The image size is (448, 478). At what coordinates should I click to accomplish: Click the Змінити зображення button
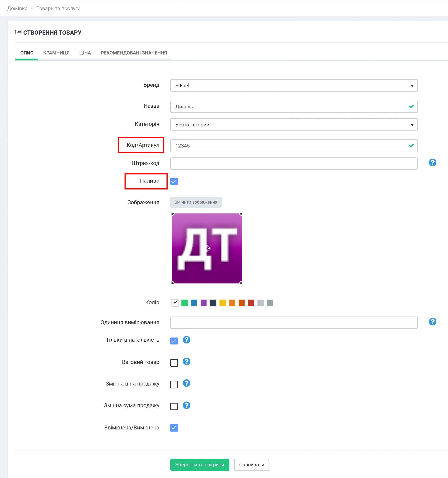[x=196, y=202]
